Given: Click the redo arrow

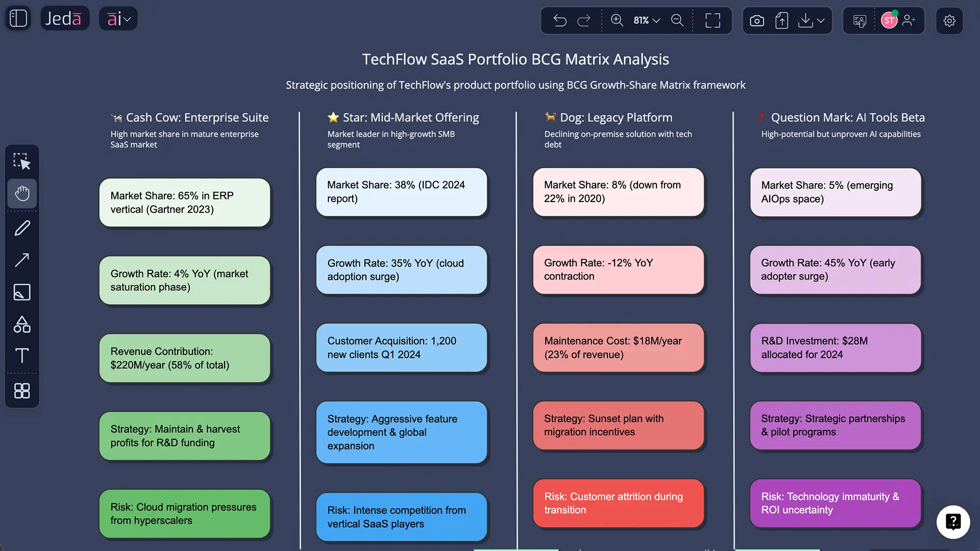Looking at the screenshot, I should (x=583, y=20).
